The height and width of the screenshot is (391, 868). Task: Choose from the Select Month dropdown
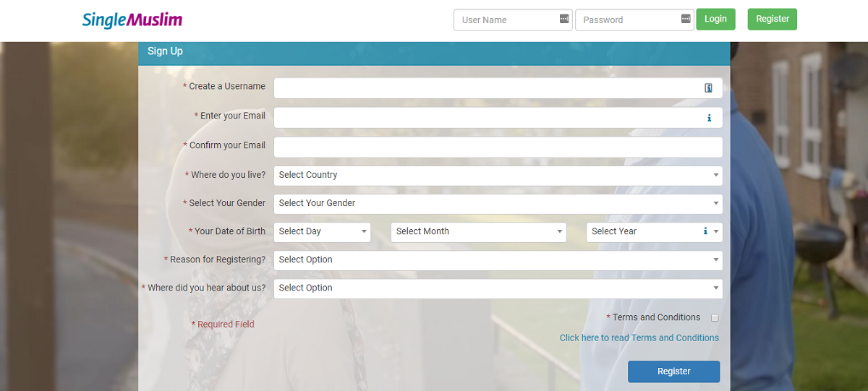click(478, 231)
